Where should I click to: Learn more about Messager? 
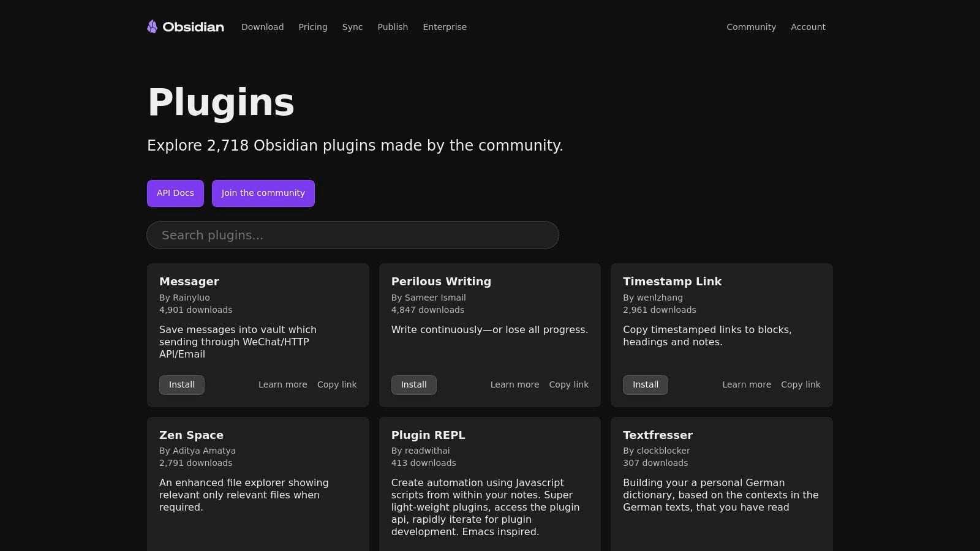[x=283, y=384]
